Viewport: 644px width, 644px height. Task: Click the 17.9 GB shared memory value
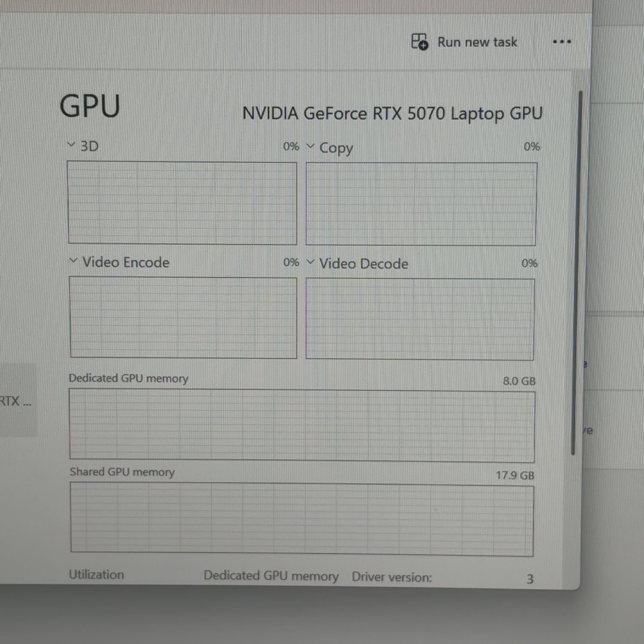coord(515,475)
